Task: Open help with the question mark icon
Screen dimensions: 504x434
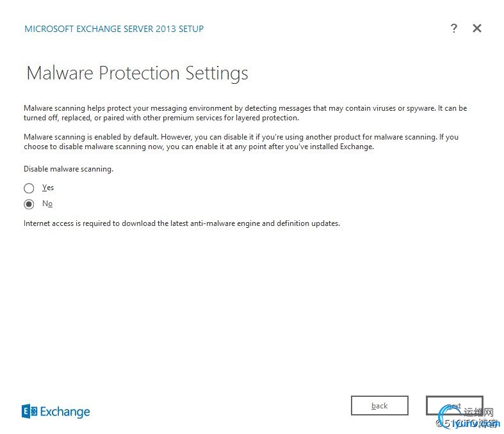Action: [x=453, y=28]
